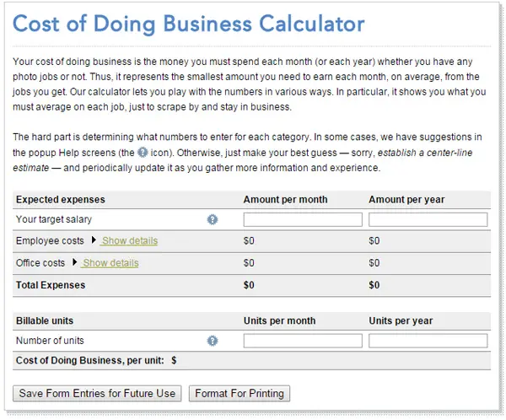
Task: Click Employee costs yearly $0 value
Action: (x=374, y=241)
